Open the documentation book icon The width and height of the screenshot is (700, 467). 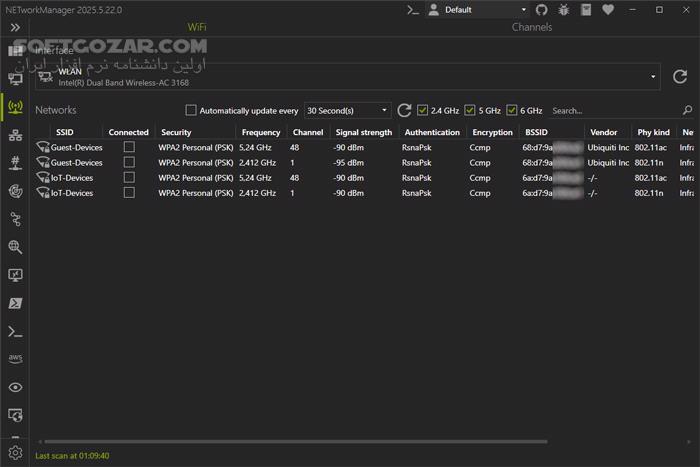tap(586, 10)
